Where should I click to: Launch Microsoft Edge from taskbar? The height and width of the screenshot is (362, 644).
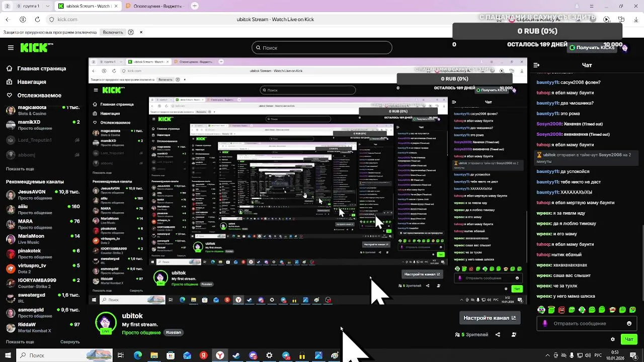[138, 355]
